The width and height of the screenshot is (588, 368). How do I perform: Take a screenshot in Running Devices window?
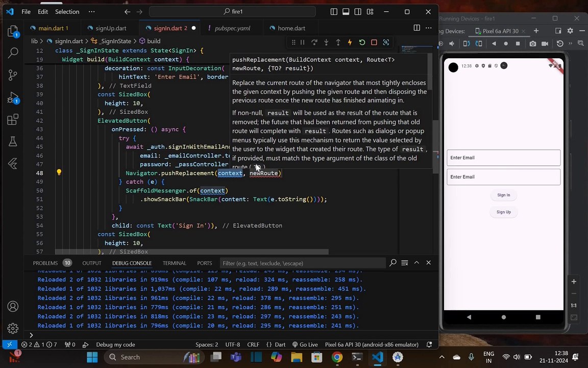532,43
